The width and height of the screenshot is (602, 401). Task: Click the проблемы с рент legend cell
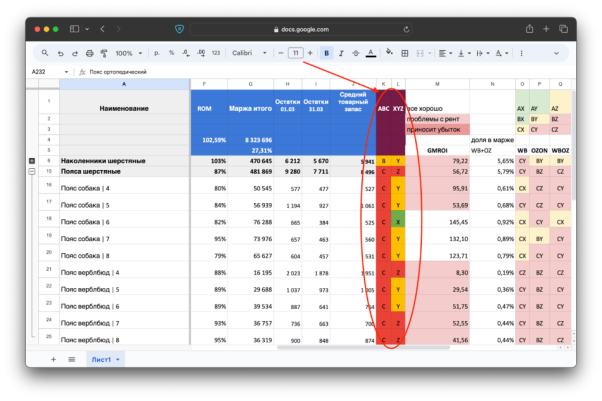pyautogui.click(x=438, y=119)
